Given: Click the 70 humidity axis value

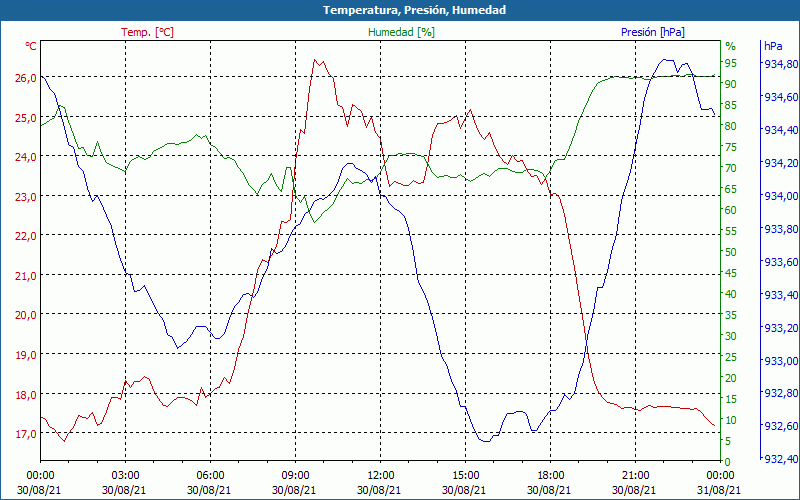Looking at the screenshot, I should [731, 168].
